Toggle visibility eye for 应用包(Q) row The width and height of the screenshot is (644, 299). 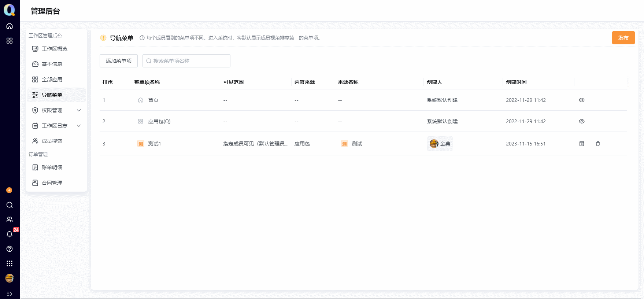[x=582, y=121]
